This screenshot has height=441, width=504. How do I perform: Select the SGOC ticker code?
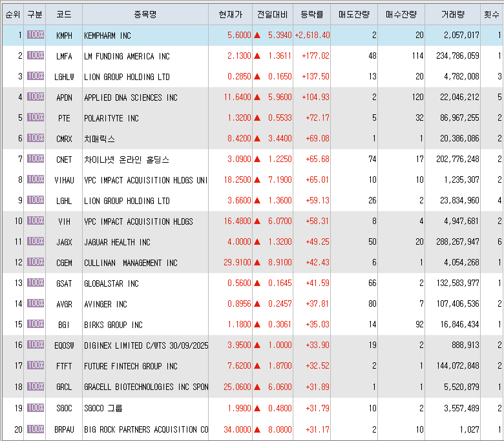(x=64, y=408)
